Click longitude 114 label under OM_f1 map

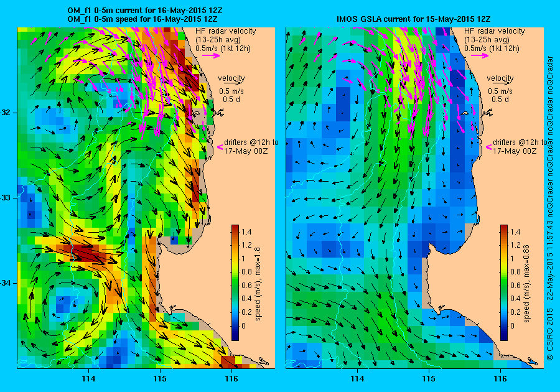click(88, 379)
